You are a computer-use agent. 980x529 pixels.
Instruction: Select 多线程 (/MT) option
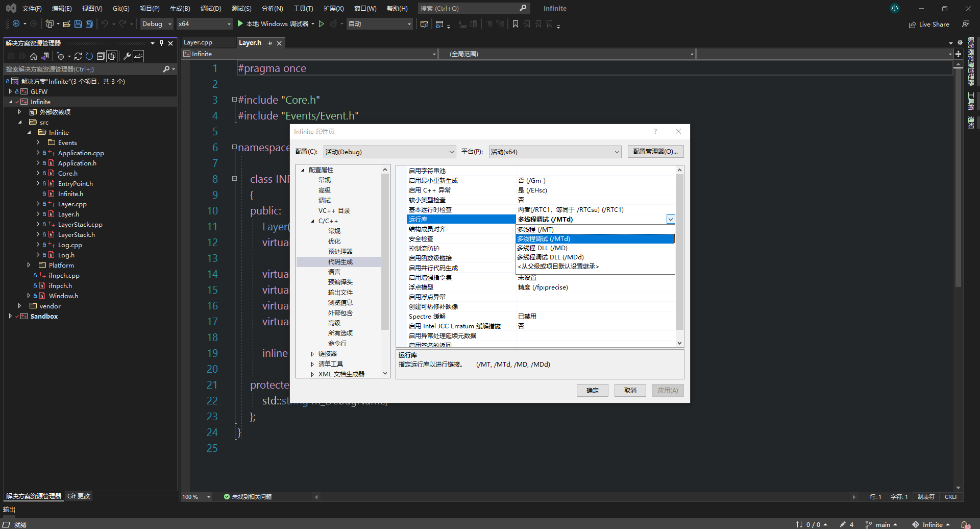pyautogui.click(x=595, y=229)
